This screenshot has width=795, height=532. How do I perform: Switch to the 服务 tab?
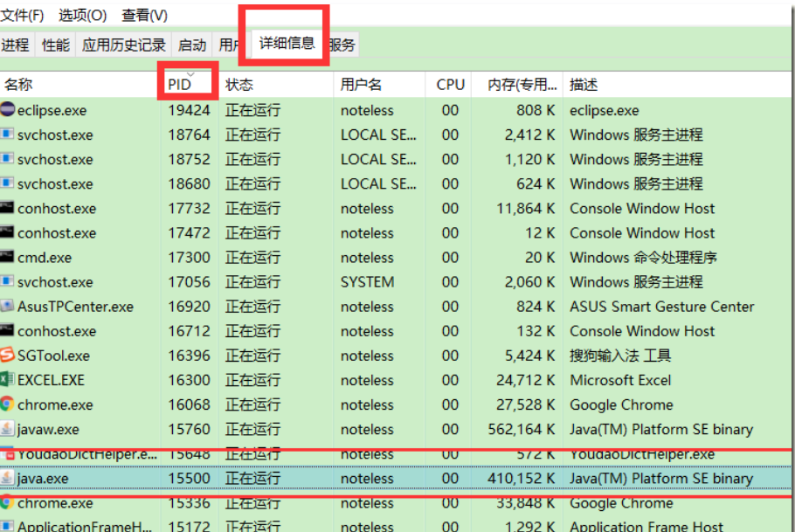[x=342, y=45]
